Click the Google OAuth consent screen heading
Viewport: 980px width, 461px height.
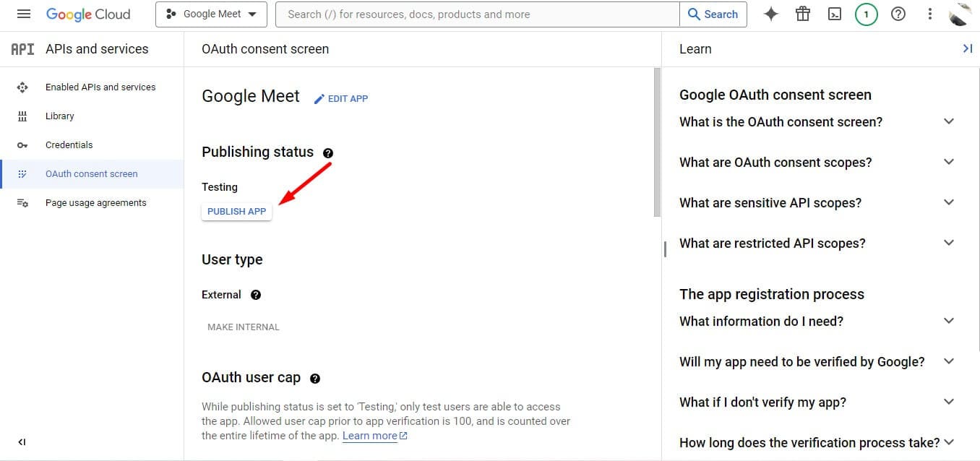click(x=775, y=95)
